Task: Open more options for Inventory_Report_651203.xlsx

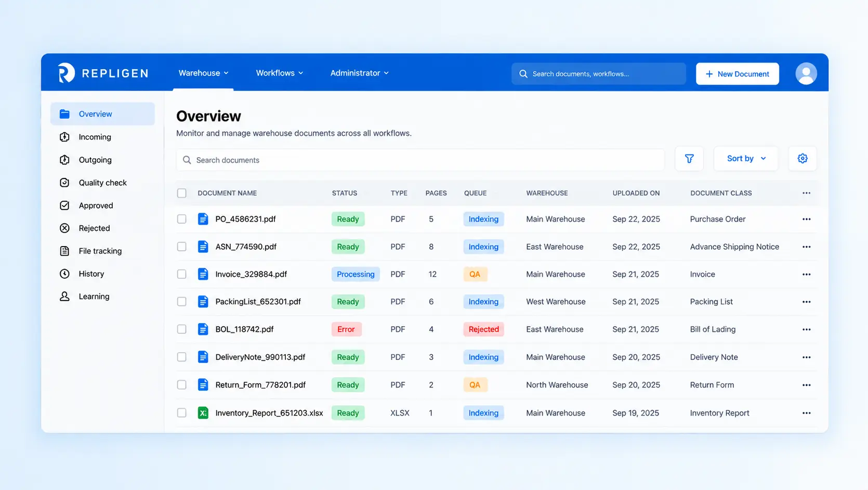Action: [806, 413]
